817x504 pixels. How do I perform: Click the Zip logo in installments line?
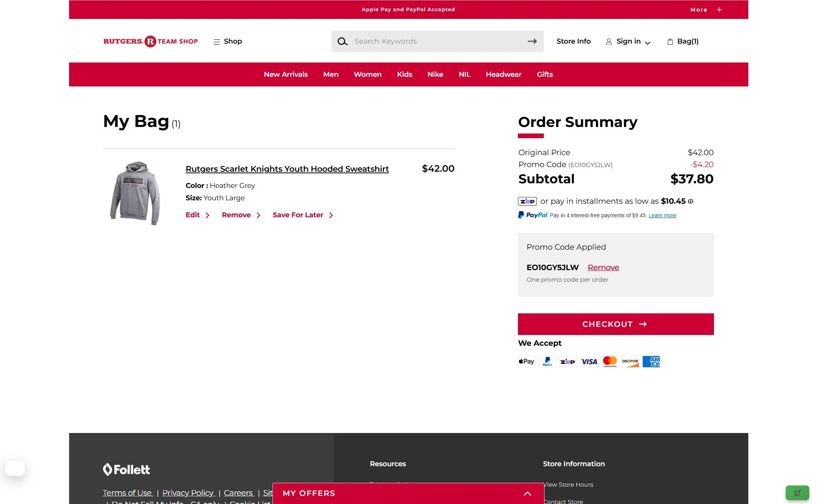[x=527, y=201]
